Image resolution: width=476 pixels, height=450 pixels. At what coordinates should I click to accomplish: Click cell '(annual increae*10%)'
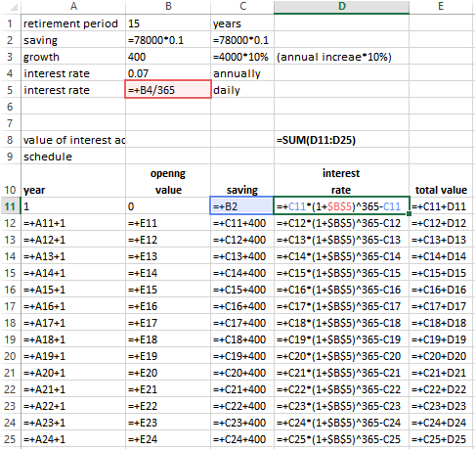pos(341,57)
